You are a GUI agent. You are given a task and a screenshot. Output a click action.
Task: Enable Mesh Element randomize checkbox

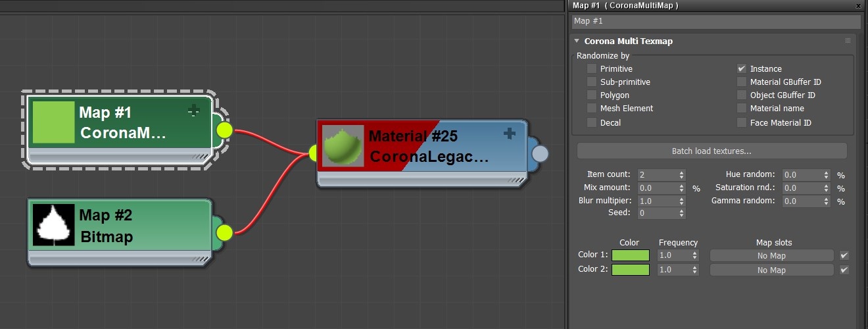click(x=592, y=108)
